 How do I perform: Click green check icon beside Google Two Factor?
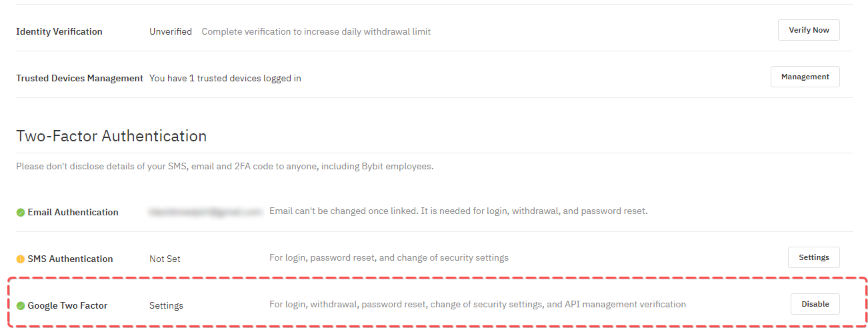(x=21, y=306)
